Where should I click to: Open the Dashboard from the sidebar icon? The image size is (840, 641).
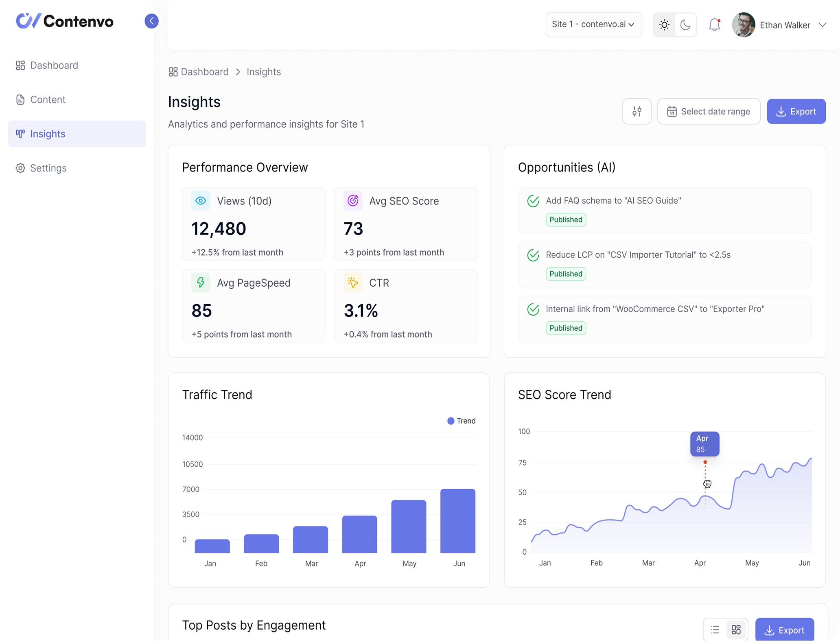21,65
